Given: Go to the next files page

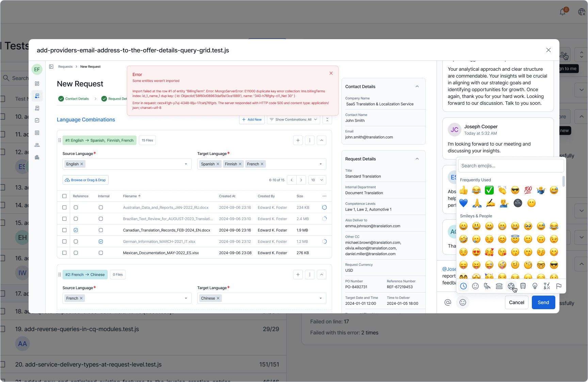Looking at the screenshot, I should point(301,180).
